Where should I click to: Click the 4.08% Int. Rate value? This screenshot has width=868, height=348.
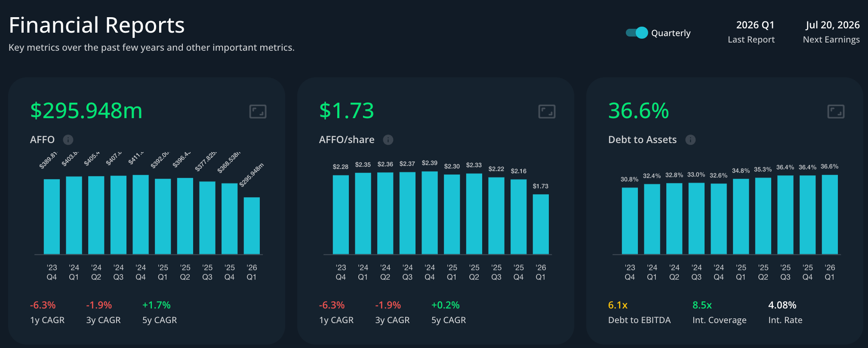point(782,305)
